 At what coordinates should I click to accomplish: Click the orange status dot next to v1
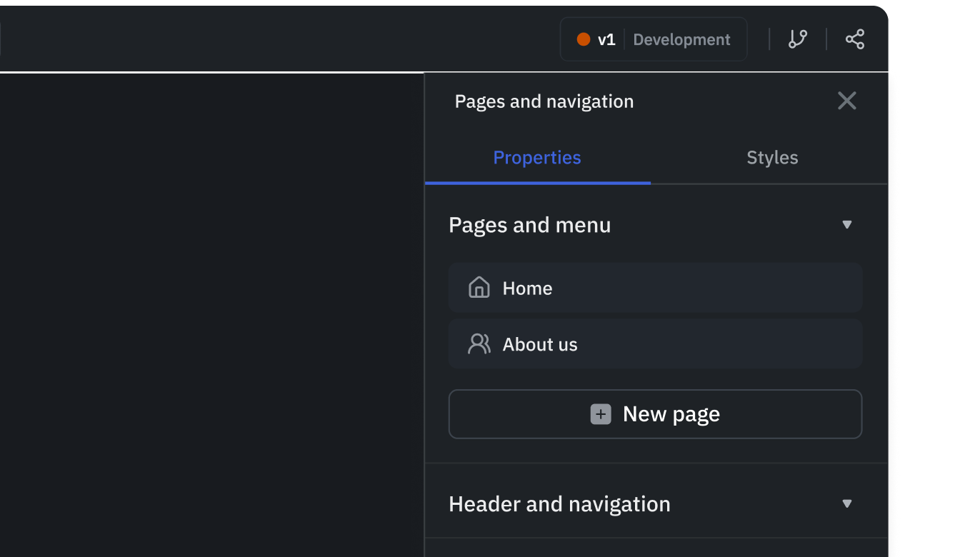tap(584, 39)
